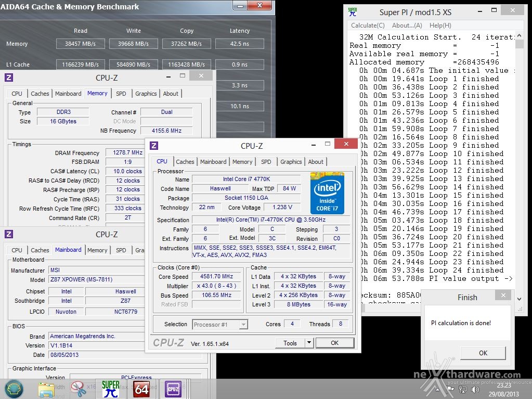532x399 pixels.
Task: Switch to Caches tab in front CPU-Z window
Action: (x=185, y=162)
